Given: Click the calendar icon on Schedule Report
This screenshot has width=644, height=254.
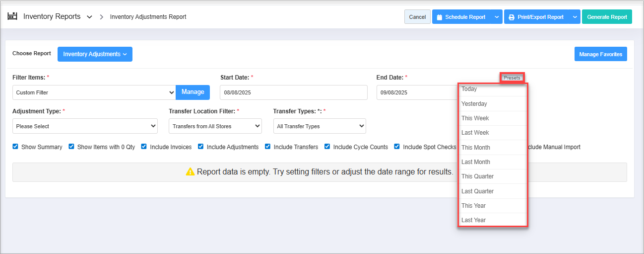Looking at the screenshot, I should coord(439,17).
